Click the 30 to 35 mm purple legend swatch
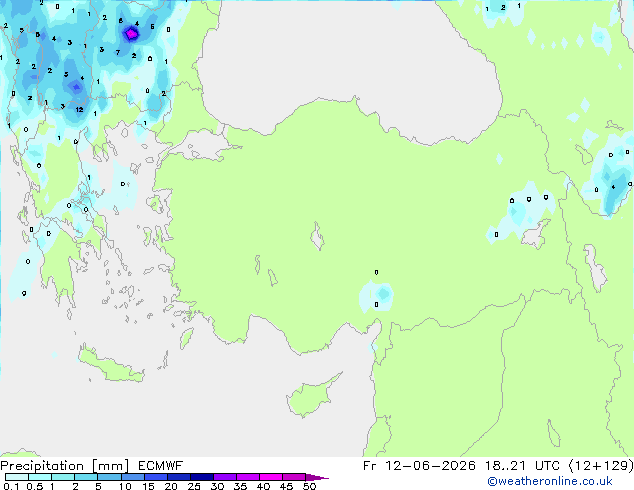The width and height of the screenshot is (634, 490). 225,477
